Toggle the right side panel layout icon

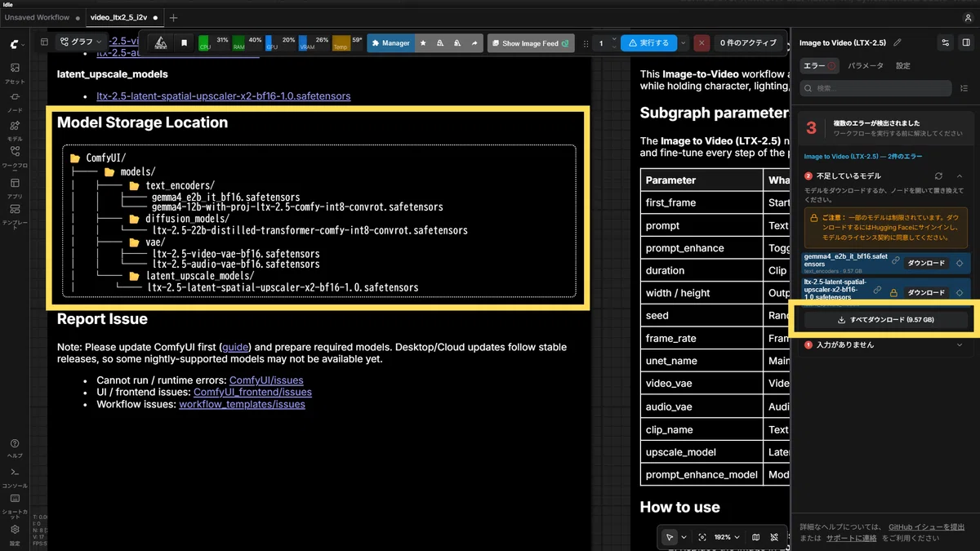pyautogui.click(x=966, y=42)
